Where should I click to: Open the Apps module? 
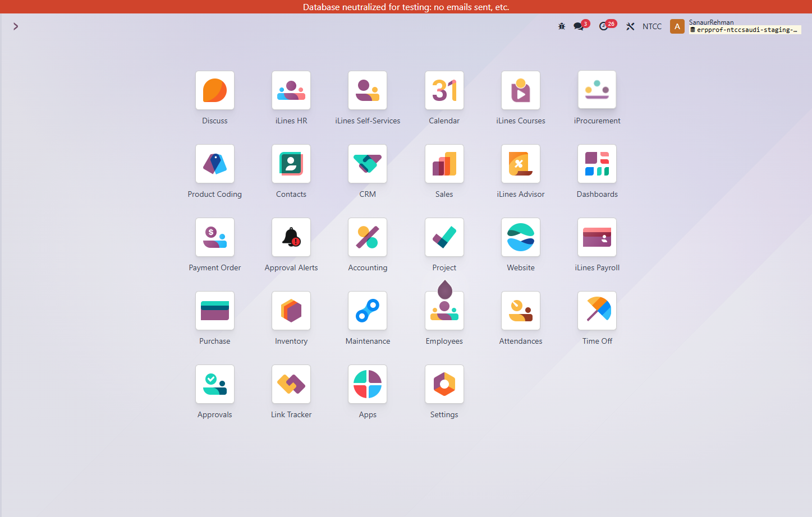[x=368, y=384]
